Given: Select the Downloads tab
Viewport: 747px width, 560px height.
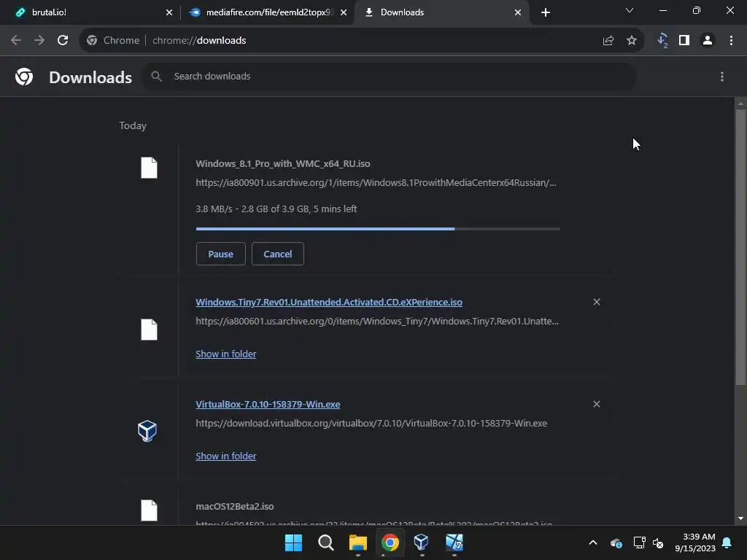Looking at the screenshot, I should pyautogui.click(x=442, y=12).
